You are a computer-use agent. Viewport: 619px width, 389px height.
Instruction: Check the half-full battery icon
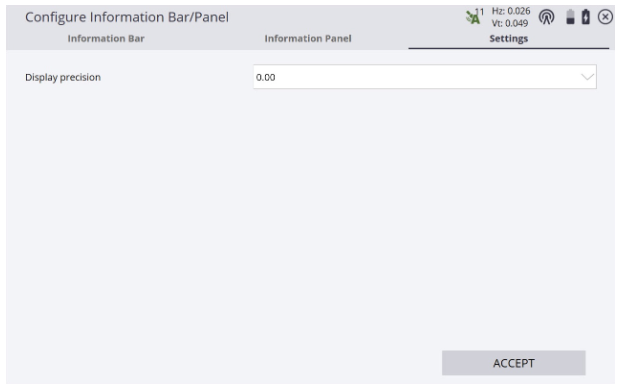pos(570,17)
